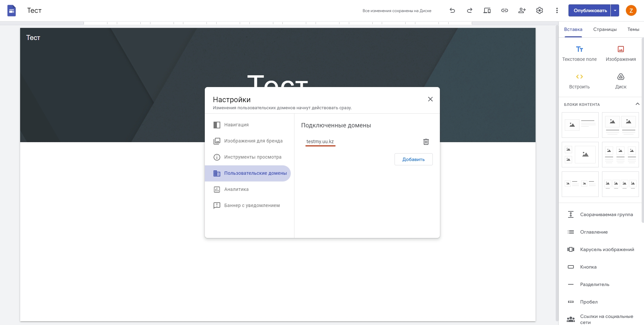644x325 pixels.
Task: Insert an Оглавление
Action: click(600, 232)
